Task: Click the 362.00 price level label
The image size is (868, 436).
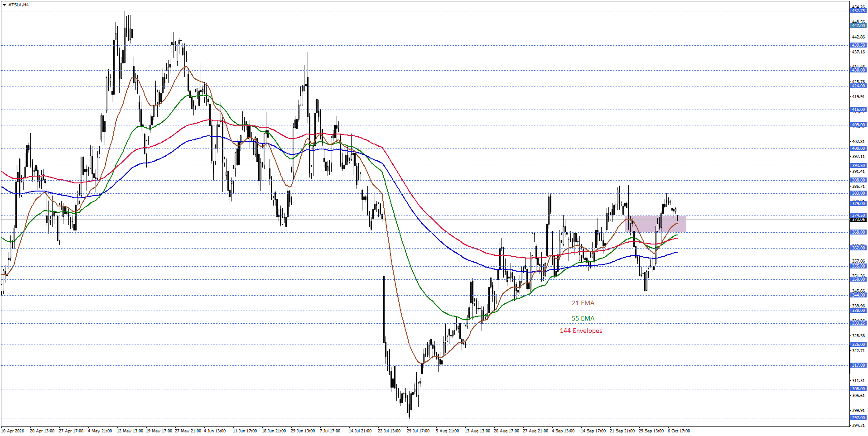Action: click(x=858, y=248)
